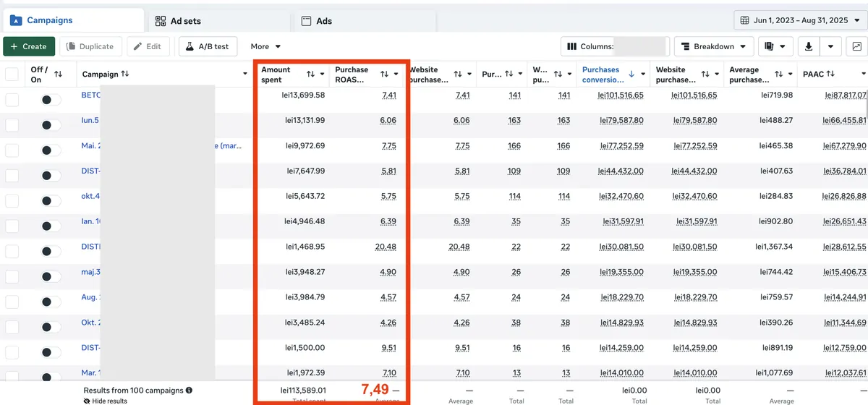Open the Iun.5 campaign link
This screenshot has height=405, width=868.
[90, 120]
